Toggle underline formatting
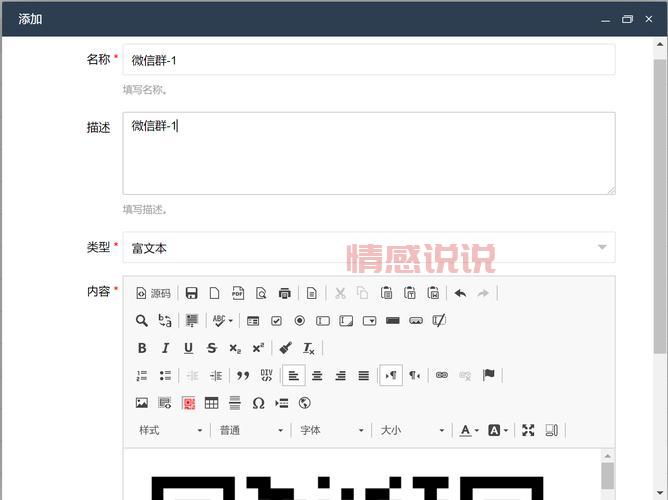This screenshot has height=500, width=668. pos(188,348)
